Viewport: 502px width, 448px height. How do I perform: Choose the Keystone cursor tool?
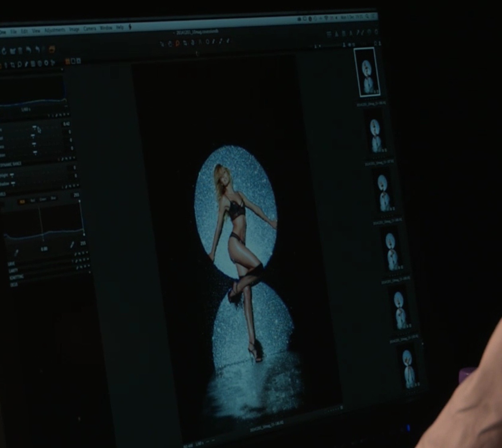200,42
